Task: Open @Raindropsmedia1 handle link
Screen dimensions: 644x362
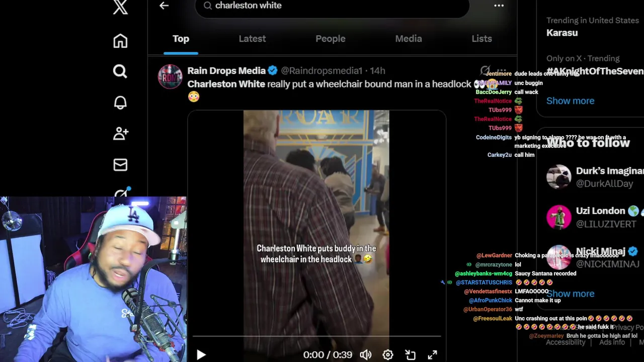Action: coord(321,71)
